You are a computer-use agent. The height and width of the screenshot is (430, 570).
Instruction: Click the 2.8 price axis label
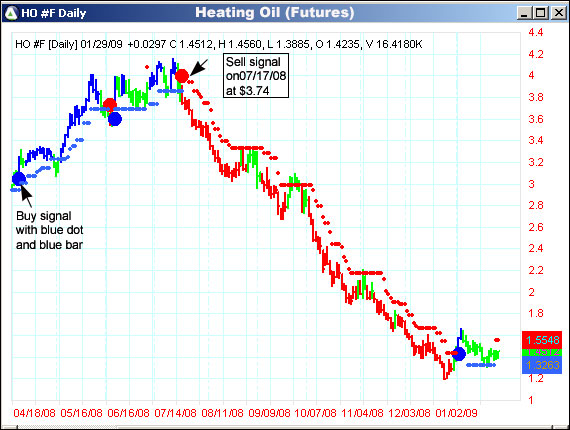(x=535, y=205)
